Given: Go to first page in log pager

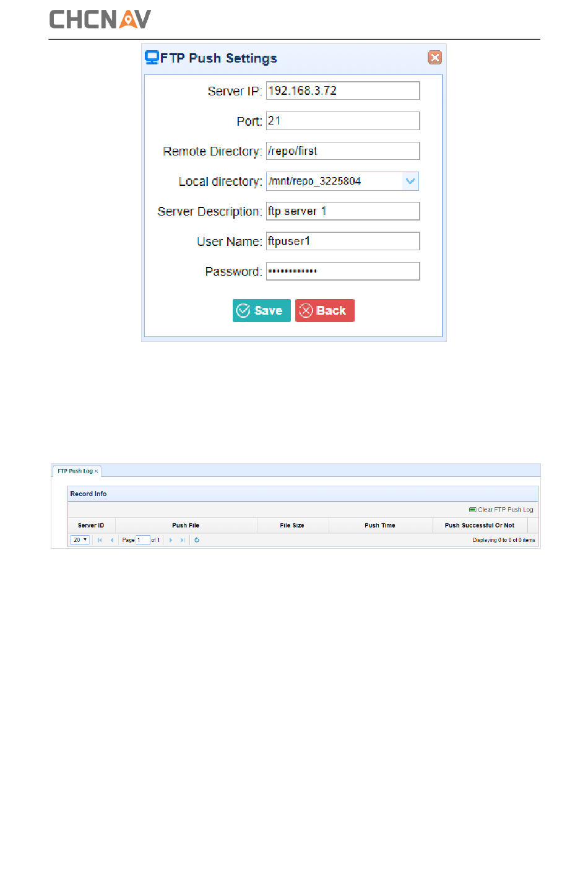Looking at the screenshot, I should [100, 540].
